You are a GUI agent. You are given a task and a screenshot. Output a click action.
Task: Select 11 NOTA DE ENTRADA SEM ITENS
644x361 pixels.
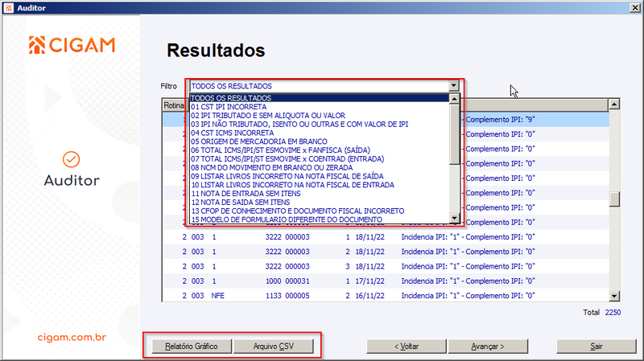click(320, 194)
